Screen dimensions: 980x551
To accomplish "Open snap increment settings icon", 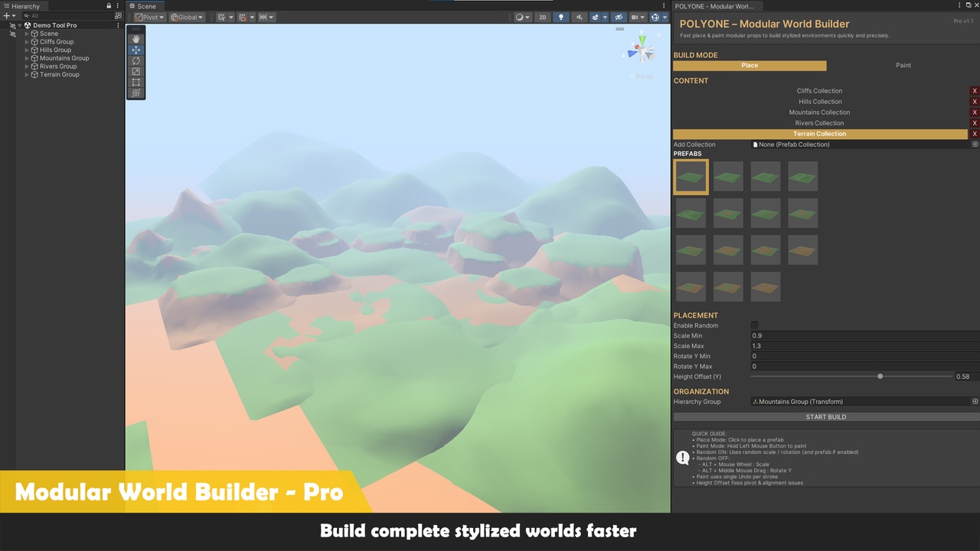I will coord(266,17).
